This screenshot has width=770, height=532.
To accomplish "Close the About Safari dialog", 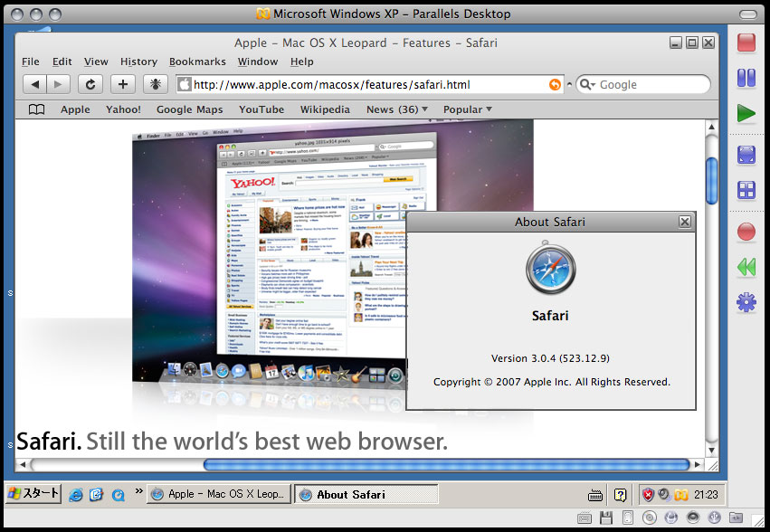I will [685, 222].
